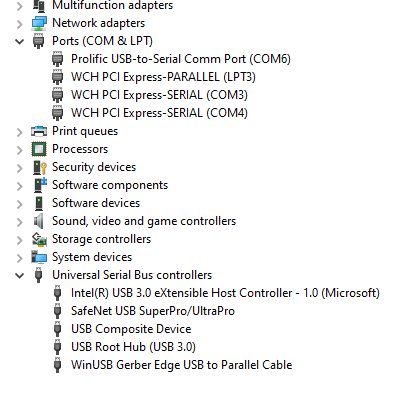The image size is (405, 415).
Task: Click the Print queues printer icon
Action: tap(39, 131)
